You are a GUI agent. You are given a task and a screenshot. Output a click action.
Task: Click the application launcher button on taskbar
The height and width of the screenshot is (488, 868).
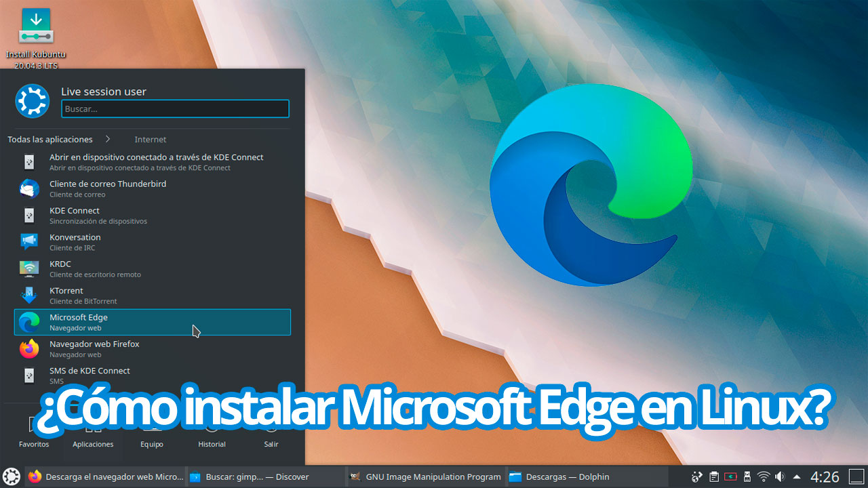tap(11, 476)
